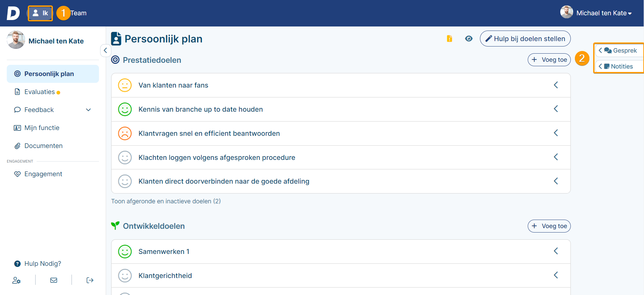Viewport: 644px width, 295px height.
Task: Open user settings icon at sidebar bottom
Action: pyautogui.click(x=16, y=280)
